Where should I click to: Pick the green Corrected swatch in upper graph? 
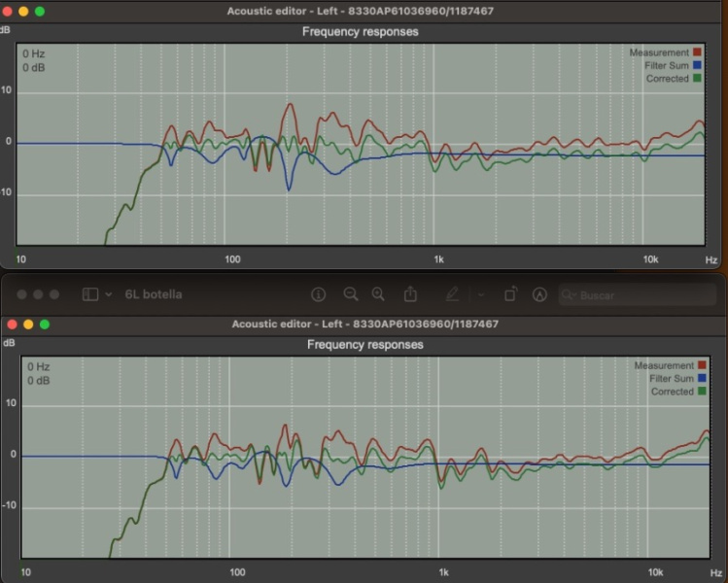tap(697, 78)
